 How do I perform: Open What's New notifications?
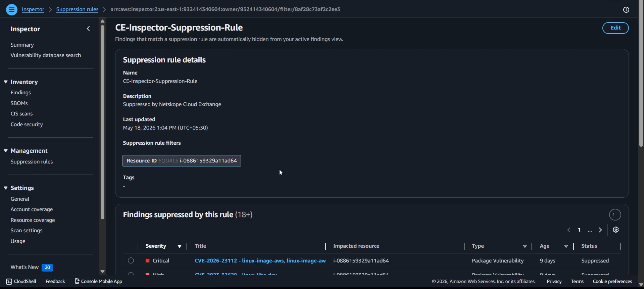(x=32, y=267)
